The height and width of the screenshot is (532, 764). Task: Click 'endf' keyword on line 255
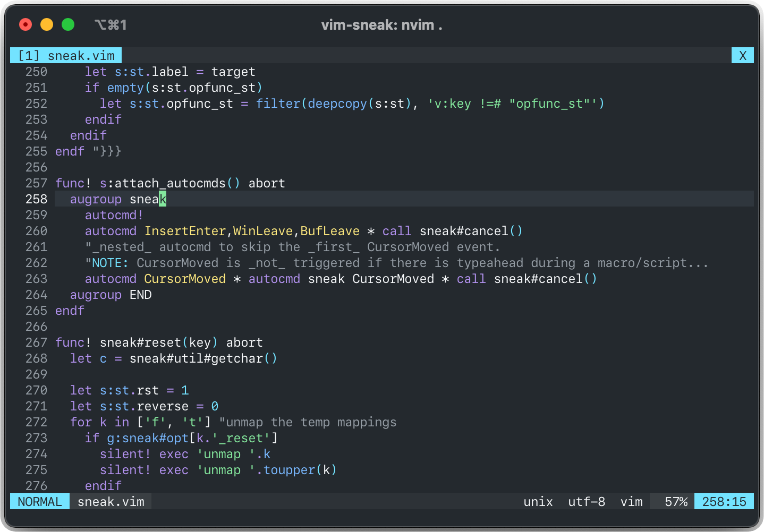tap(70, 151)
